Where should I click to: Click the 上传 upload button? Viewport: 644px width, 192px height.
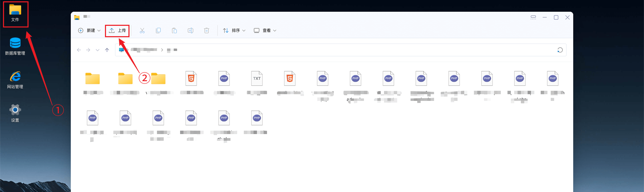coord(117,30)
